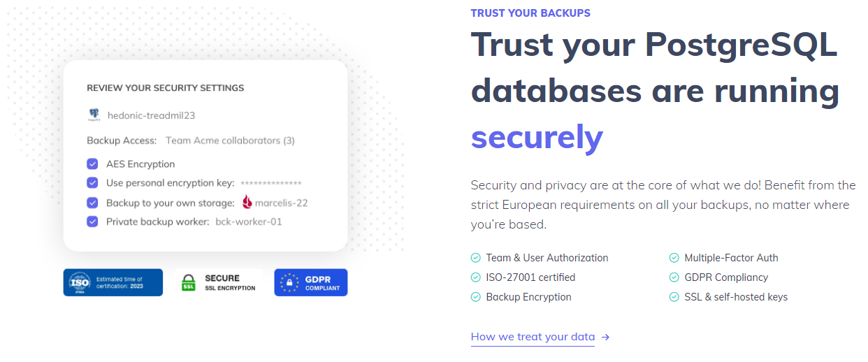Click the checkmark icon beside GDPR Compliancy

[x=674, y=277]
